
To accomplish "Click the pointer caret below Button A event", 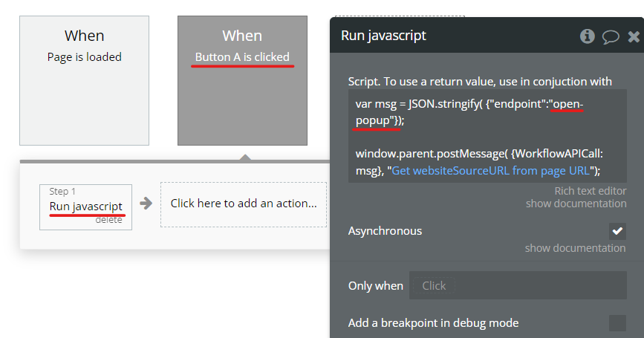I will [245, 157].
